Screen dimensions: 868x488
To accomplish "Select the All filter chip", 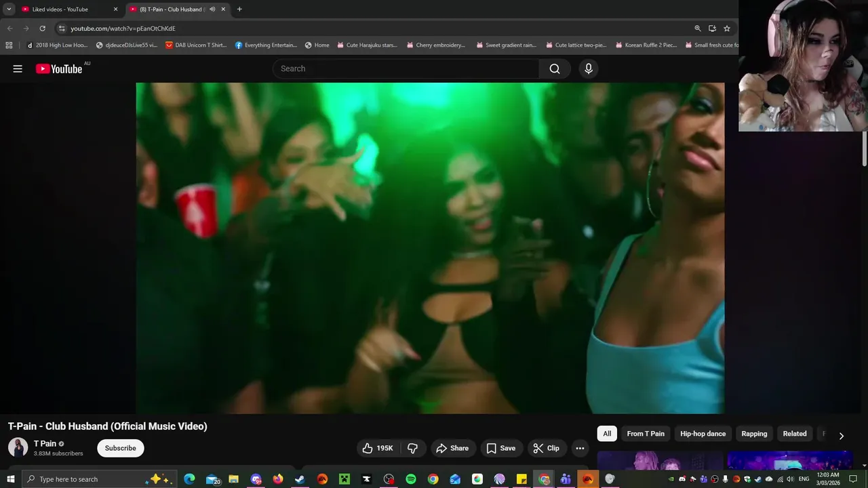I will [x=607, y=434].
